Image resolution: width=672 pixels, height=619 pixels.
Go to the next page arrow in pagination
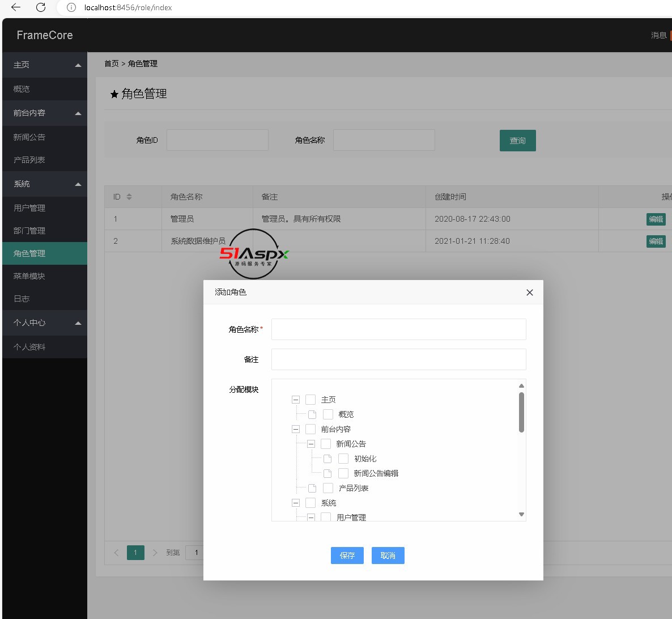pos(155,553)
